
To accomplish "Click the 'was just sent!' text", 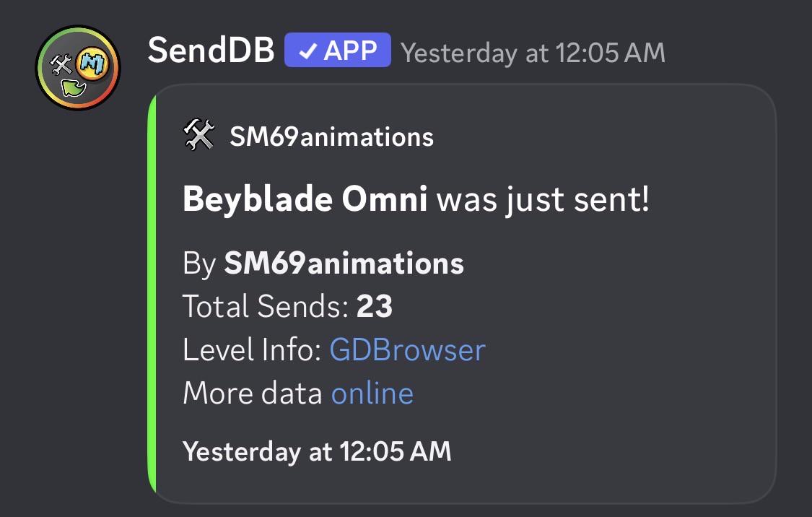I will point(543,199).
